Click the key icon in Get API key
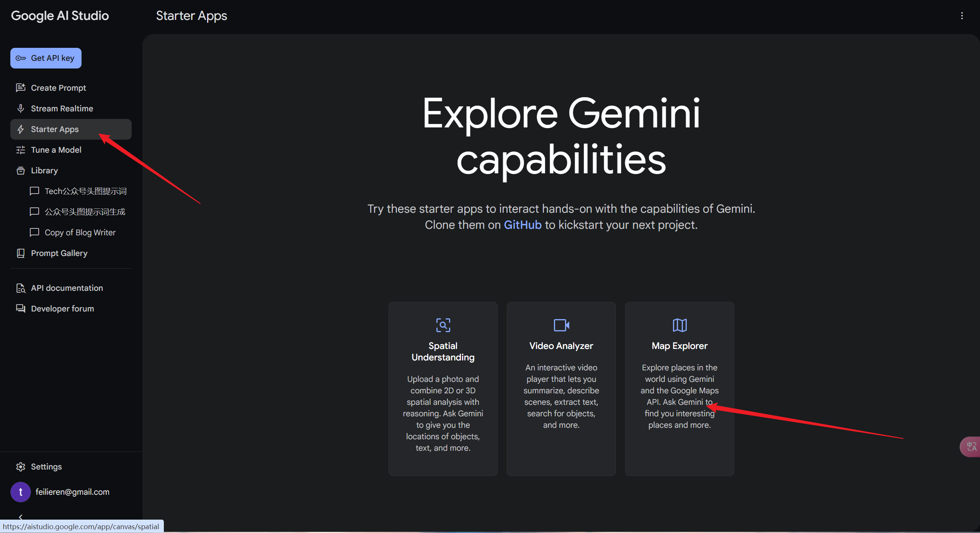The height and width of the screenshot is (533, 980). pyautogui.click(x=21, y=58)
